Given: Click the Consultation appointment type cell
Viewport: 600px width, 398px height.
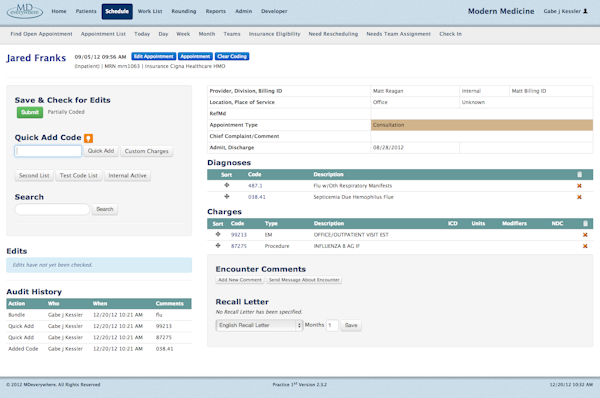Looking at the screenshot, I should point(482,125).
